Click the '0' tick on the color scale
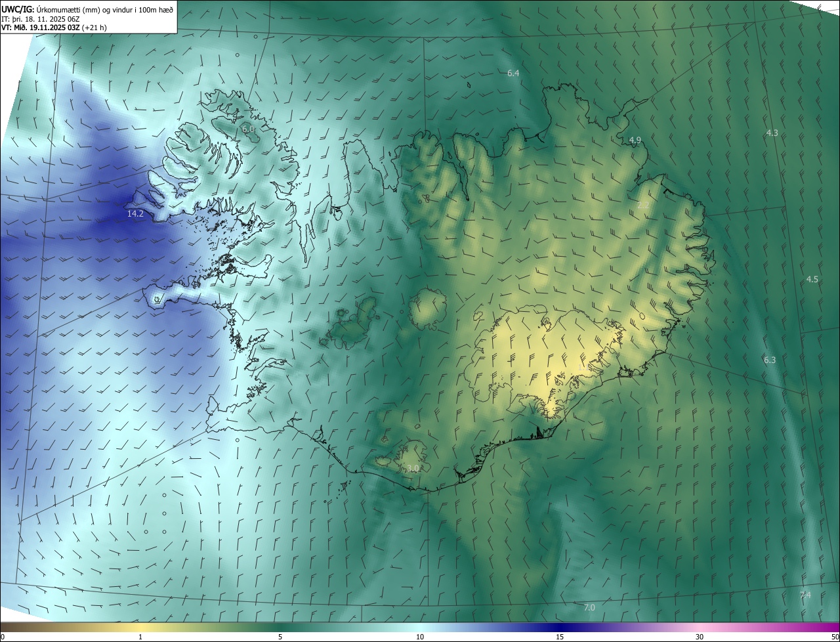840x642 pixels. click(3, 637)
